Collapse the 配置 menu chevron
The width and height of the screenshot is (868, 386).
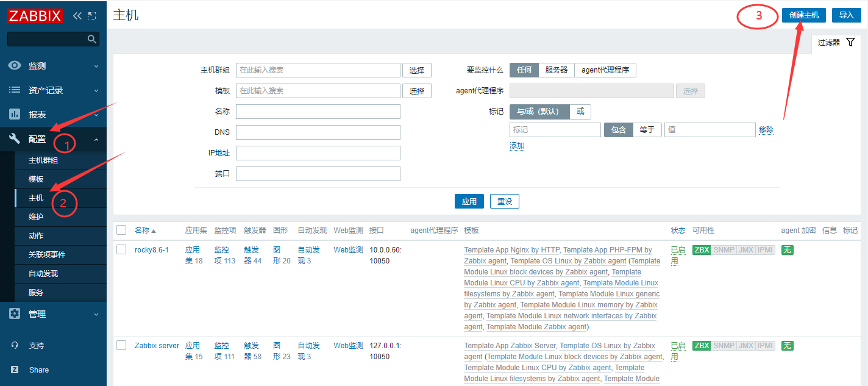pyautogui.click(x=96, y=139)
